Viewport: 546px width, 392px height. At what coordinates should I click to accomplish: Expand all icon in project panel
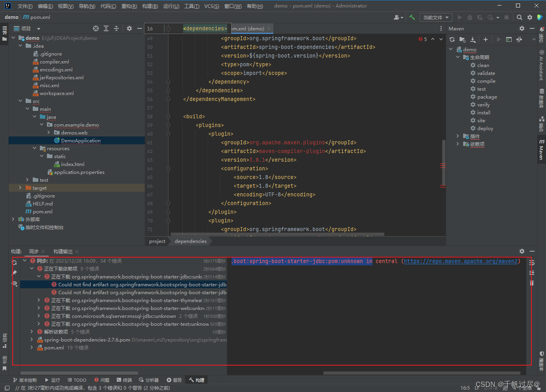pyautogui.click(x=106, y=28)
